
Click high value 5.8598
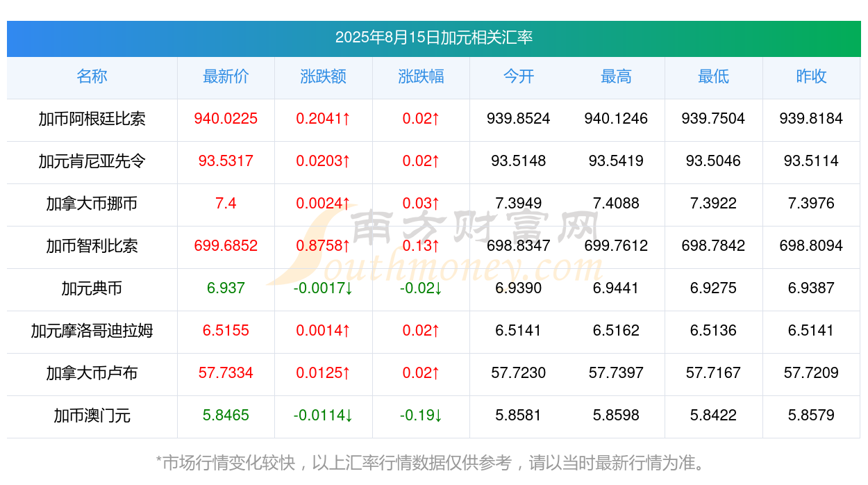point(616,416)
